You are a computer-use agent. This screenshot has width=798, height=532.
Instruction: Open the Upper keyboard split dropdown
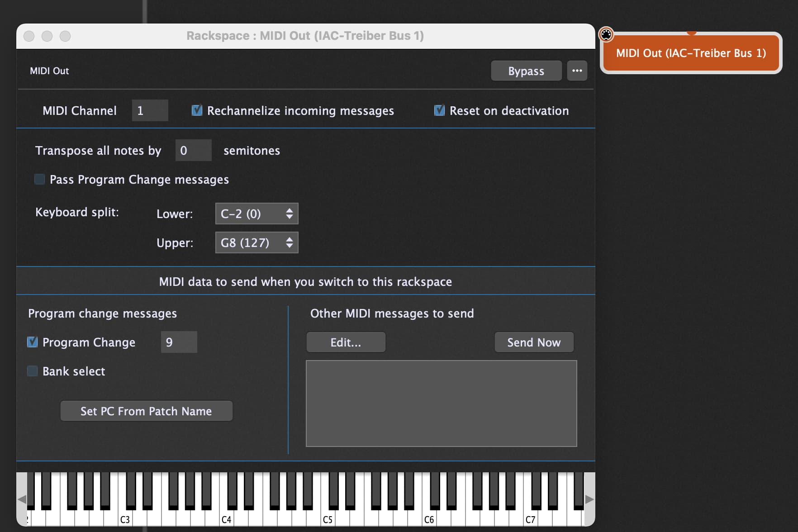[256, 242]
